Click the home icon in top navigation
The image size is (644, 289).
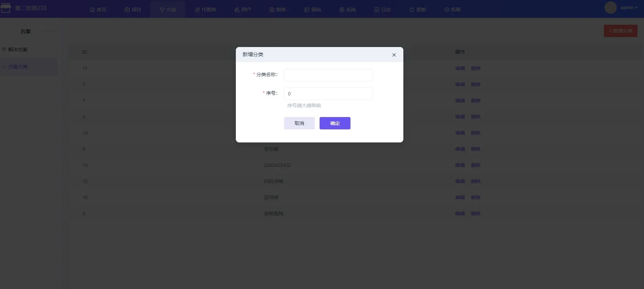(92, 10)
